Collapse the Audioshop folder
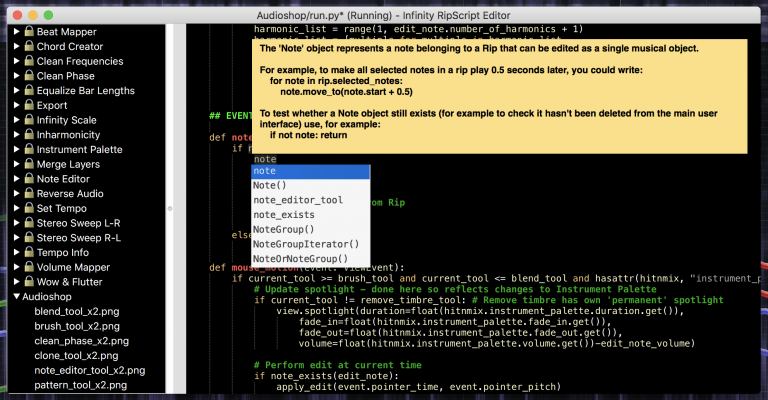The width and height of the screenshot is (768, 400). (16, 296)
